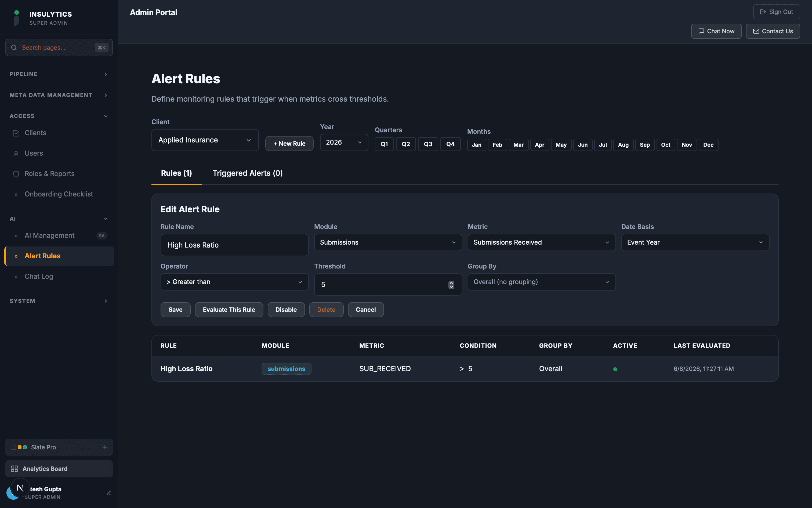812x508 pixels.
Task: Open Chat Log in the sidebar
Action: 59,277
